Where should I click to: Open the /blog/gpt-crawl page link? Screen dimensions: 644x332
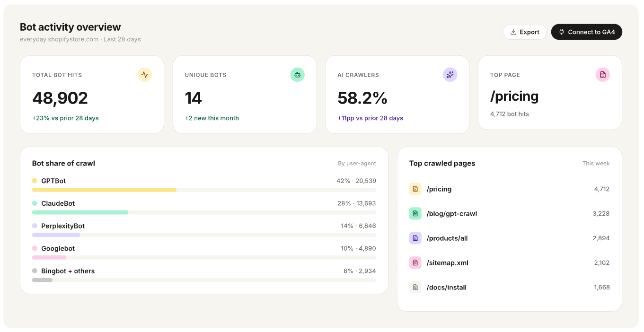(452, 214)
